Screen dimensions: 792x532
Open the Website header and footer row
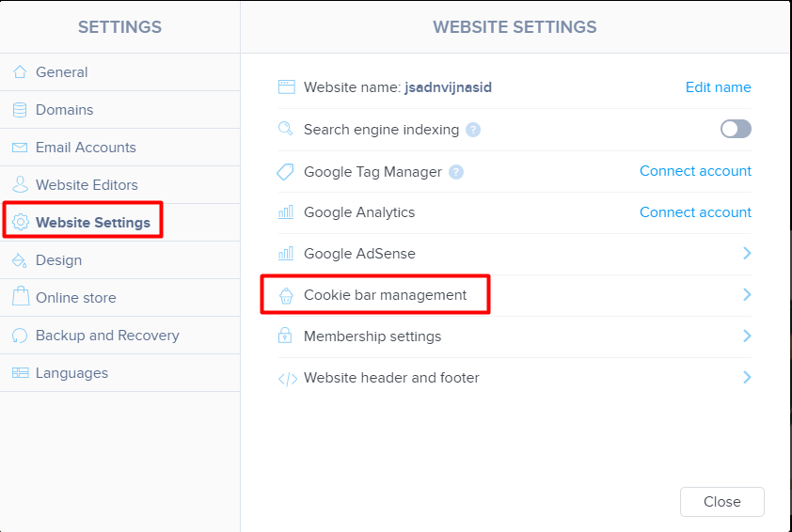(x=515, y=378)
